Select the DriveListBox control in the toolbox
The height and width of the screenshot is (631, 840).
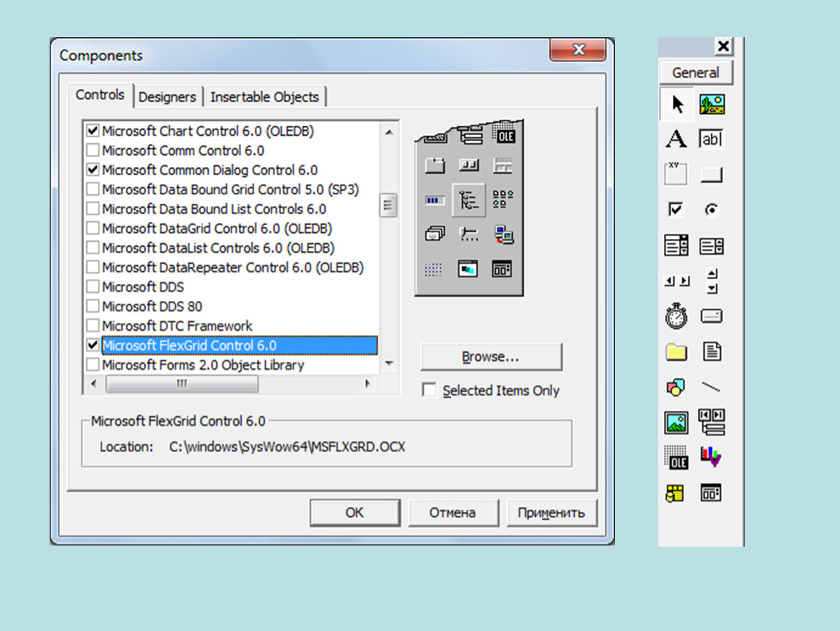click(711, 316)
